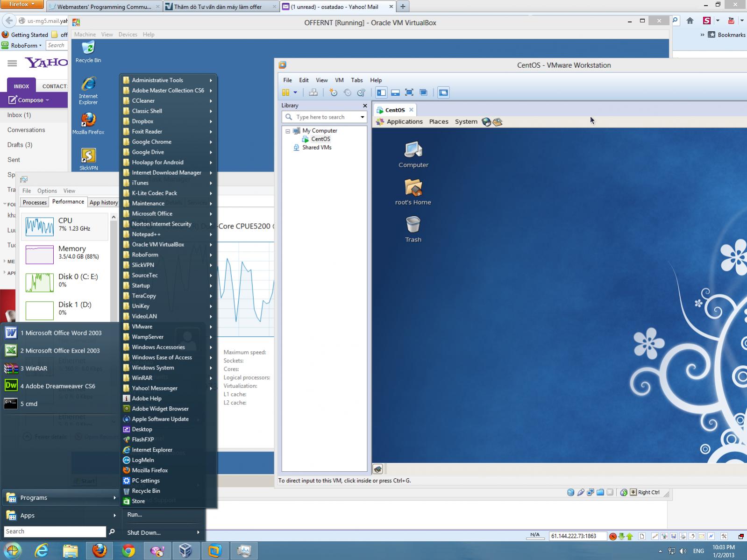Click the Compose button in Yahoo Mail
Viewport: 747px width, 560px height.
pyautogui.click(x=31, y=100)
